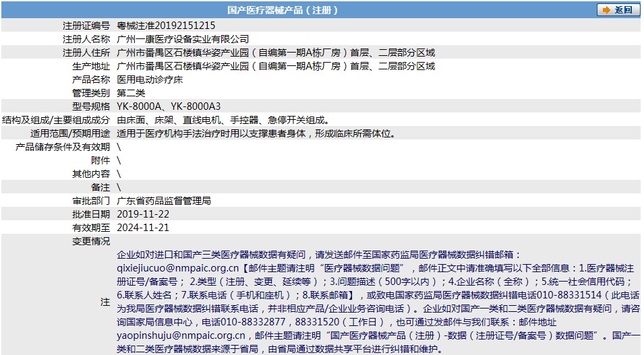The width and height of the screenshot is (644, 355).
Task: Click the email yaopinshuju@nmpaic.org.cn
Action: tap(181, 335)
